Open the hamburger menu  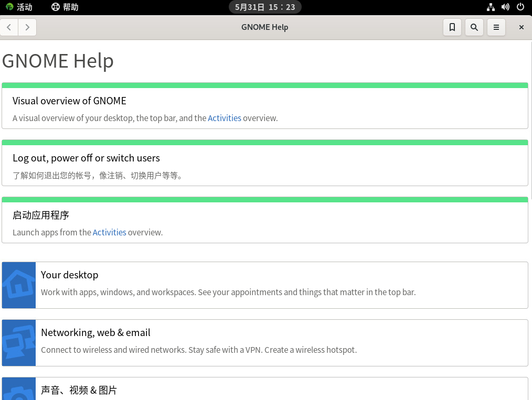[x=496, y=27]
